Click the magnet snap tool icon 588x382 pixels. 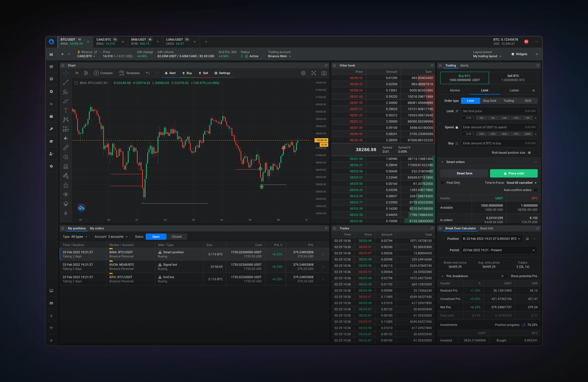(x=66, y=167)
